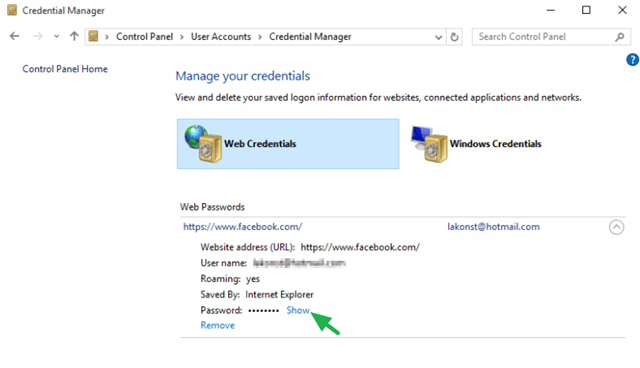Collapse the facebook.com credential entry

tap(616, 227)
